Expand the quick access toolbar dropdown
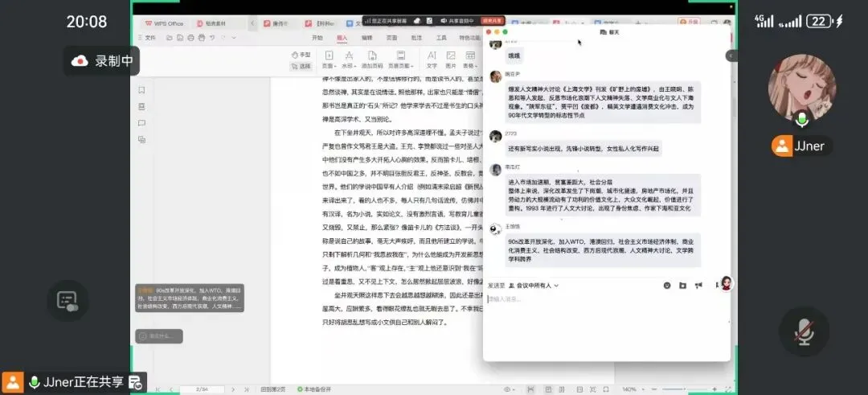The width and height of the screenshot is (868, 395). [234, 38]
